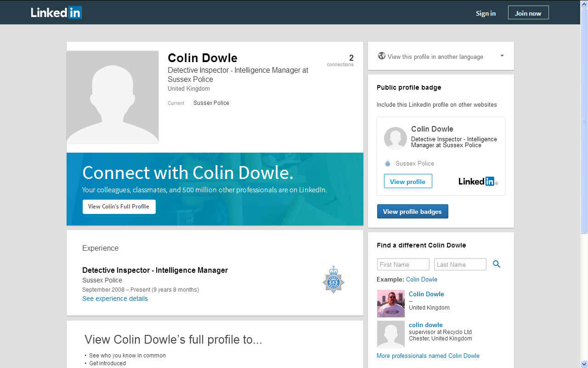Click View profile button in badge

(408, 181)
